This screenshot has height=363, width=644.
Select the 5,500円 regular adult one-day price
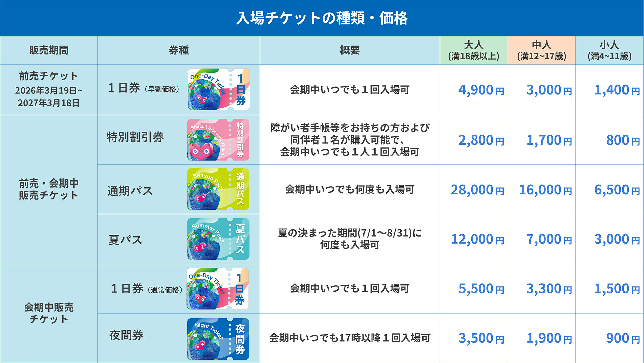[x=481, y=289]
